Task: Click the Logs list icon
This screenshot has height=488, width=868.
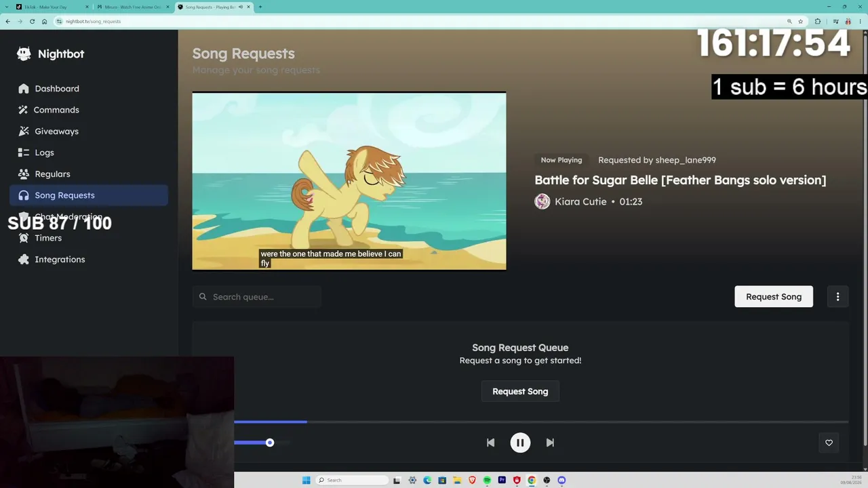Action: pyautogui.click(x=24, y=152)
